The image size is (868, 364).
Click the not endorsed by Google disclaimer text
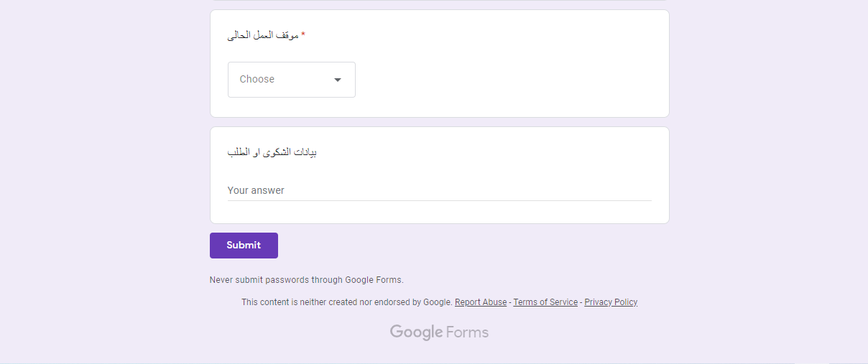tap(347, 302)
